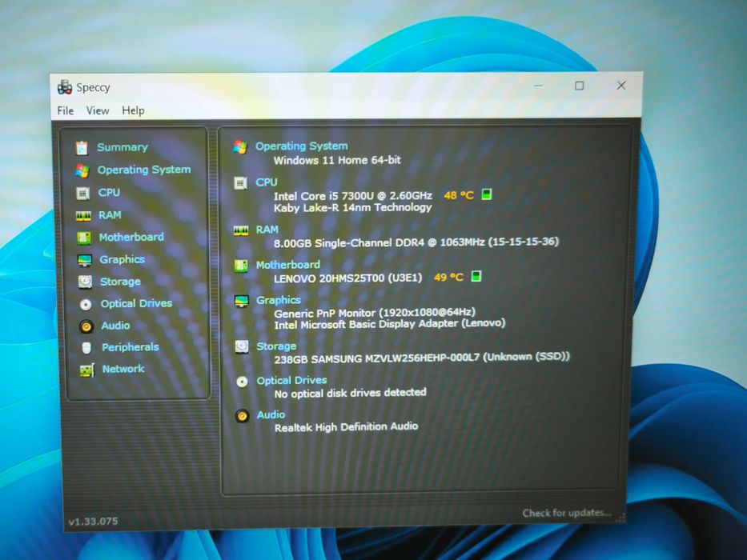Click the Operating System heading link in summary
747x560 pixels.
tap(302, 146)
